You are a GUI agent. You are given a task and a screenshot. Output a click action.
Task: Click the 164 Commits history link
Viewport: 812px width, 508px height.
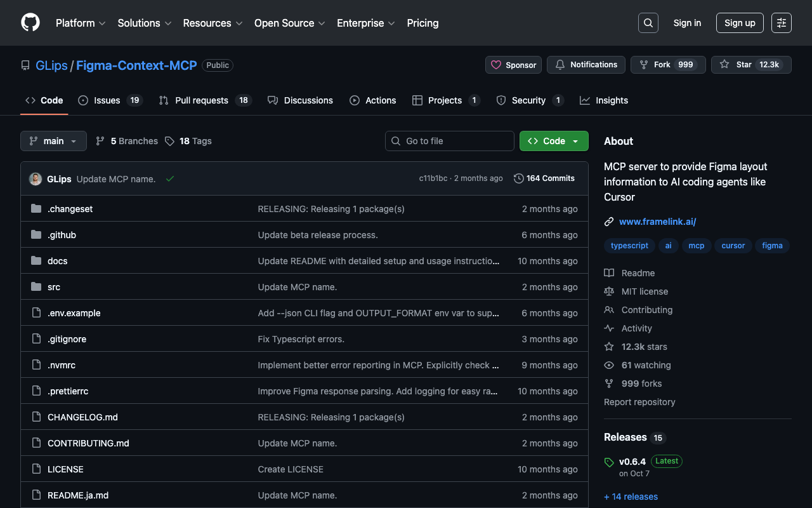click(x=544, y=178)
